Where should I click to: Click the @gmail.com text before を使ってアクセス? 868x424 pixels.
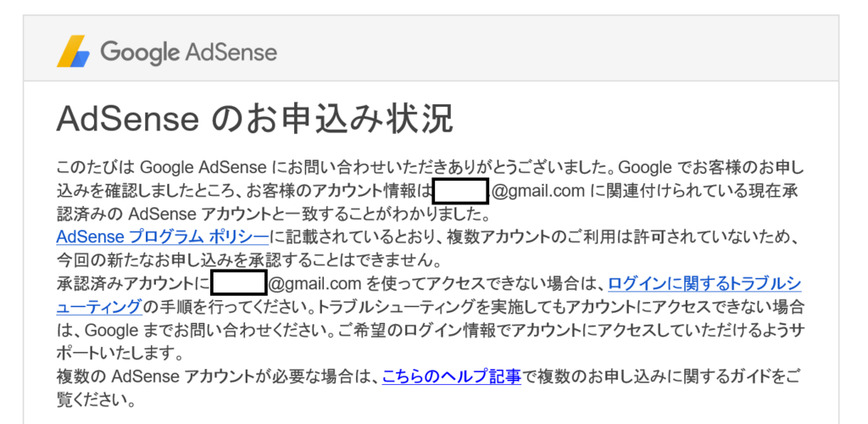315,284
